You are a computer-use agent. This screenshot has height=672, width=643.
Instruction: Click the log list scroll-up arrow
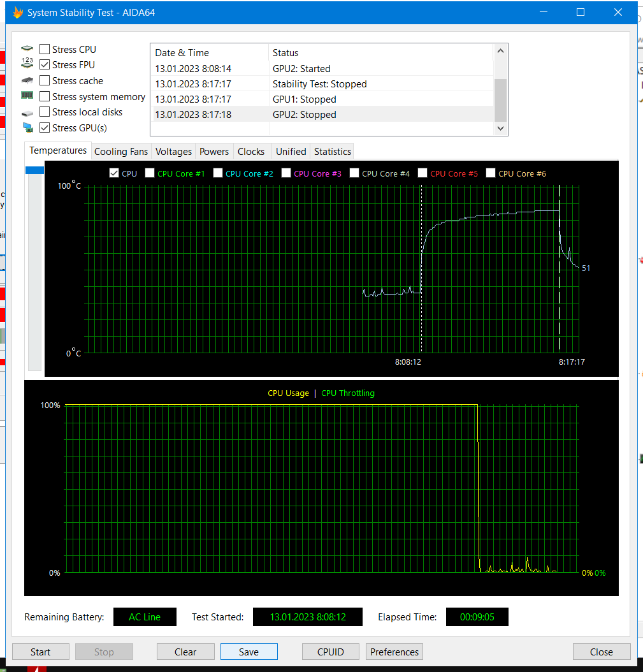500,51
